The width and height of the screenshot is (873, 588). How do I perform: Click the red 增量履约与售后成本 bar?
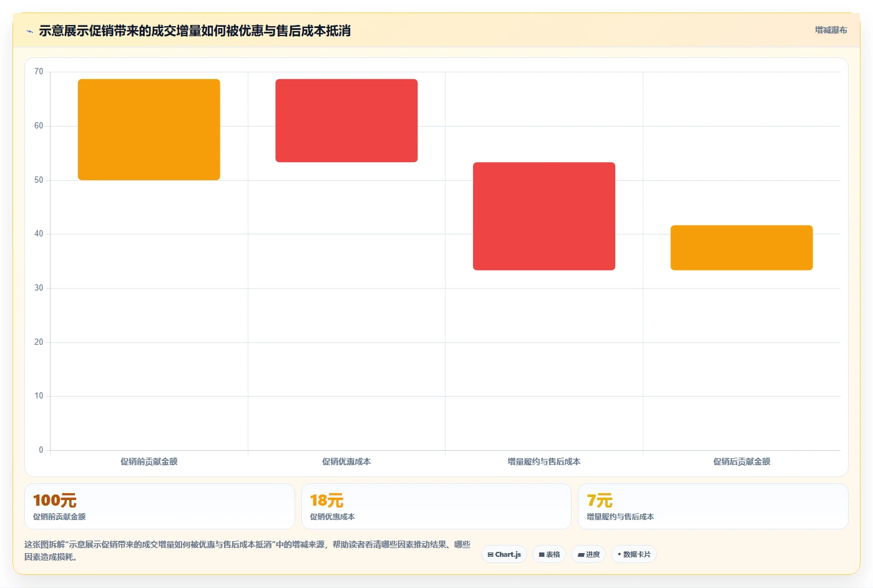click(x=544, y=216)
